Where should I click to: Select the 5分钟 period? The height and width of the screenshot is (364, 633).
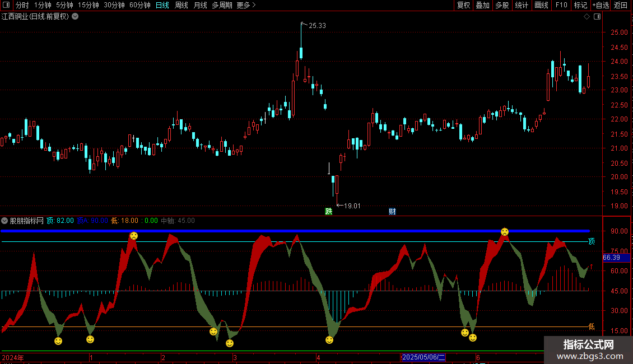[64, 5]
